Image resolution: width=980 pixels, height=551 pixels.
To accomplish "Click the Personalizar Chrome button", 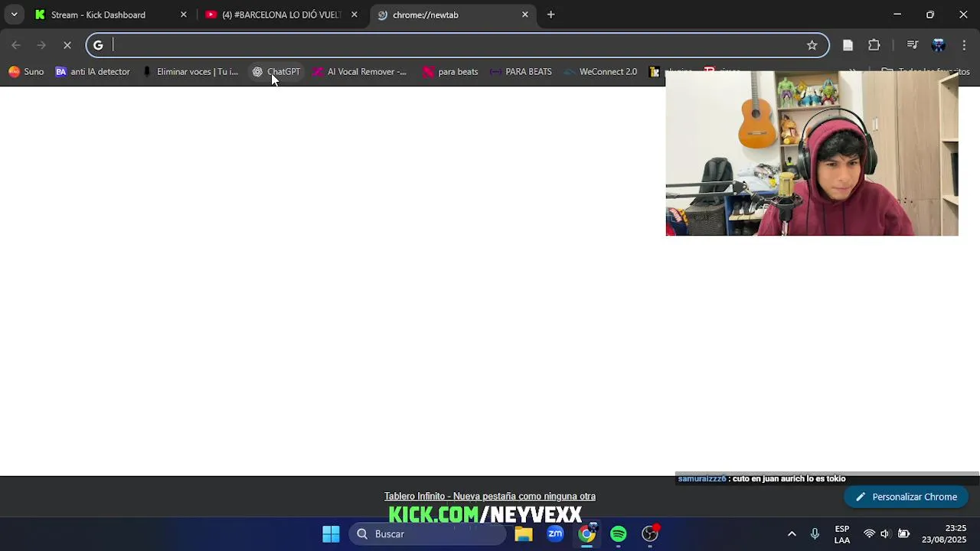I will click(x=906, y=497).
